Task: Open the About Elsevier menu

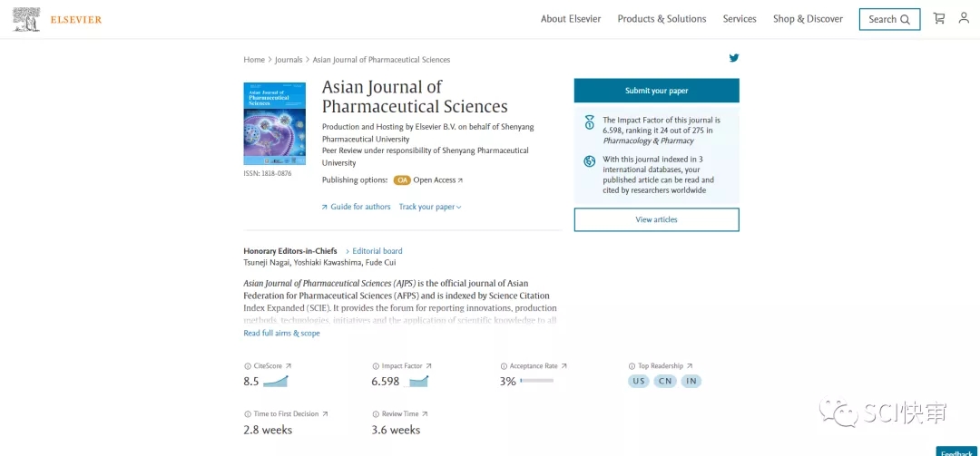Action: 571,19
